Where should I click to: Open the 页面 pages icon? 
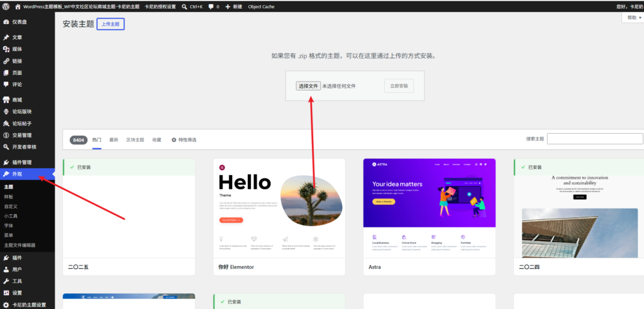[x=6, y=73]
